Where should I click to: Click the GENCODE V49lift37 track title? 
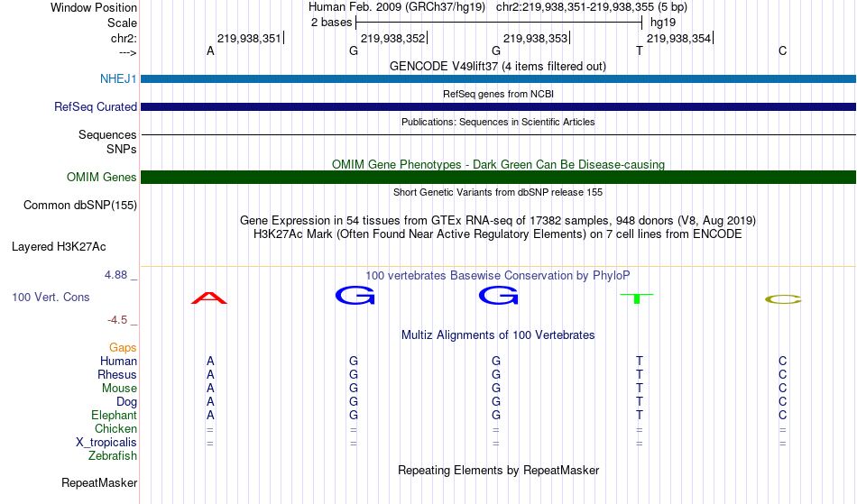(x=498, y=66)
